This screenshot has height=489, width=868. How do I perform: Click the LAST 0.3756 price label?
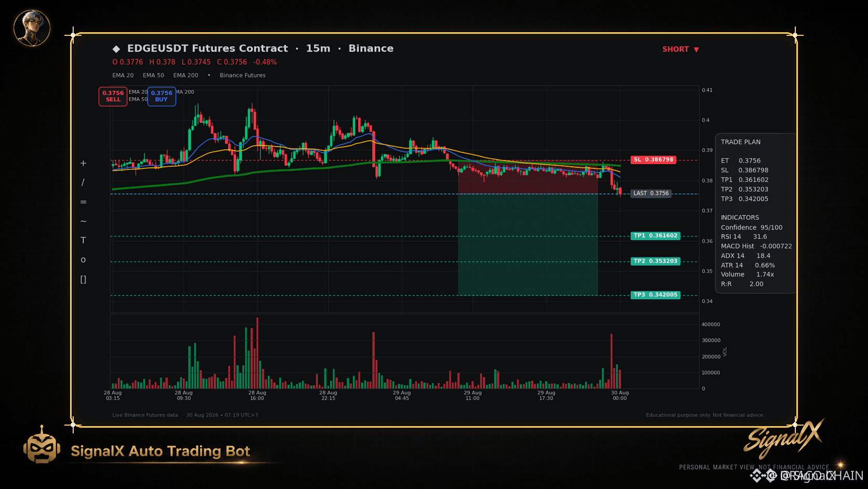(651, 193)
